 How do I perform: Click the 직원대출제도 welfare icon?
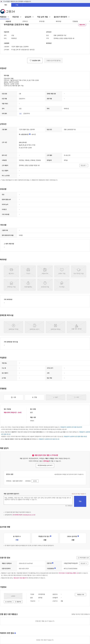28,285
